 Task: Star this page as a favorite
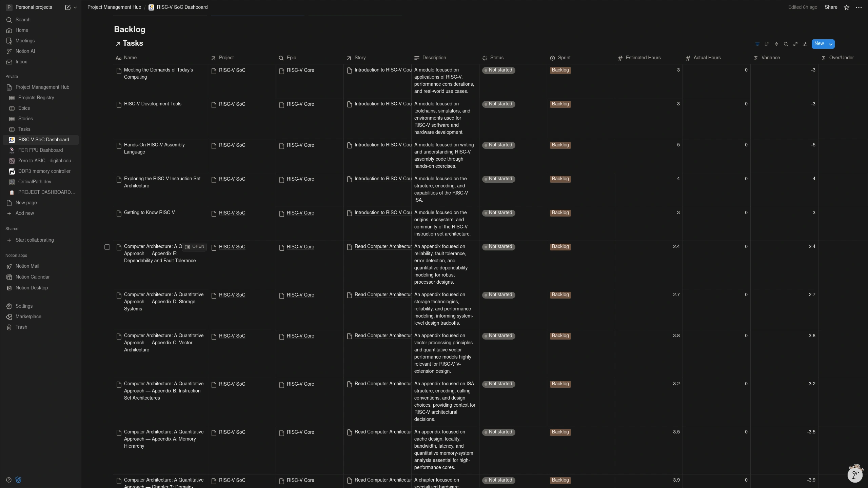click(846, 7)
